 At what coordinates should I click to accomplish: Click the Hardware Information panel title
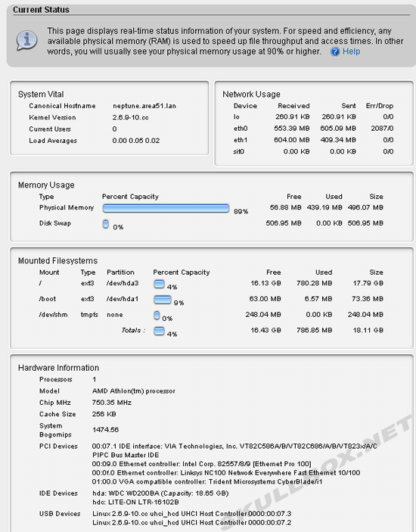pos(58,368)
